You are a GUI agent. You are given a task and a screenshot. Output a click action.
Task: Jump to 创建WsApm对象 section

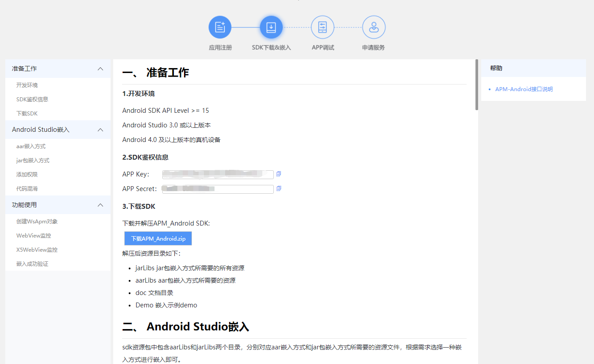[37, 221]
